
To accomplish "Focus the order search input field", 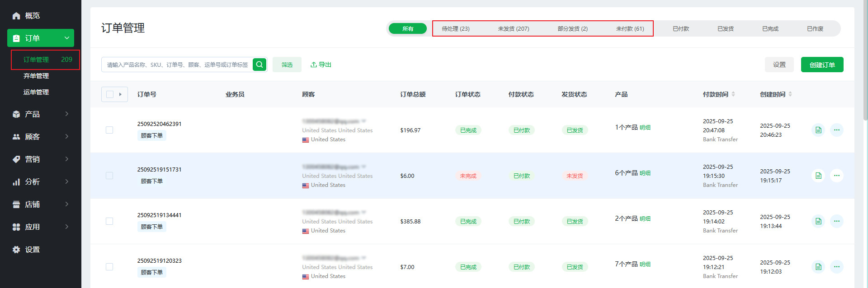I will click(x=177, y=65).
